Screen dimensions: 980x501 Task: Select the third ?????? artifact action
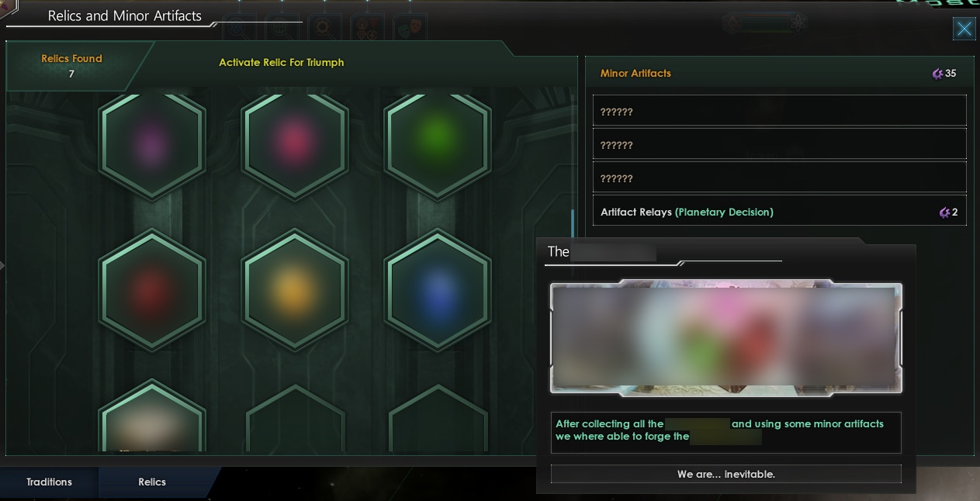(x=780, y=178)
